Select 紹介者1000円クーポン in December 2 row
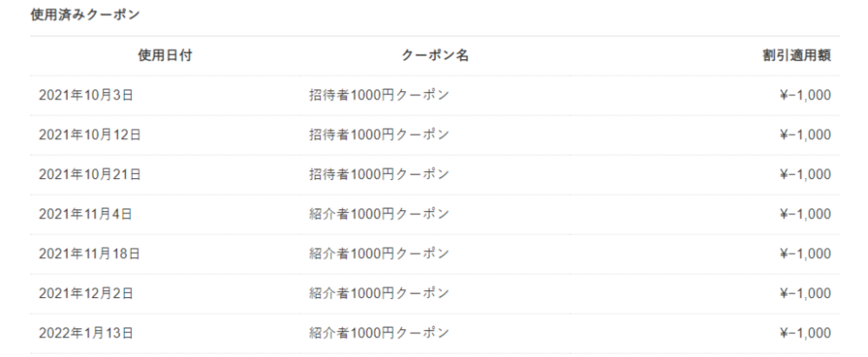 [378, 294]
